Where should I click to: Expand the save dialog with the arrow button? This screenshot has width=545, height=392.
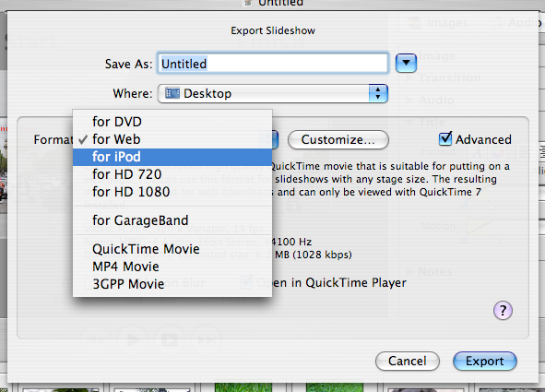[406, 64]
